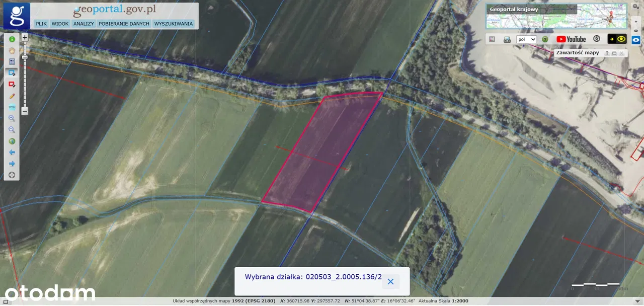
Task: Go to previous map view arrow
Action: click(x=12, y=152)
